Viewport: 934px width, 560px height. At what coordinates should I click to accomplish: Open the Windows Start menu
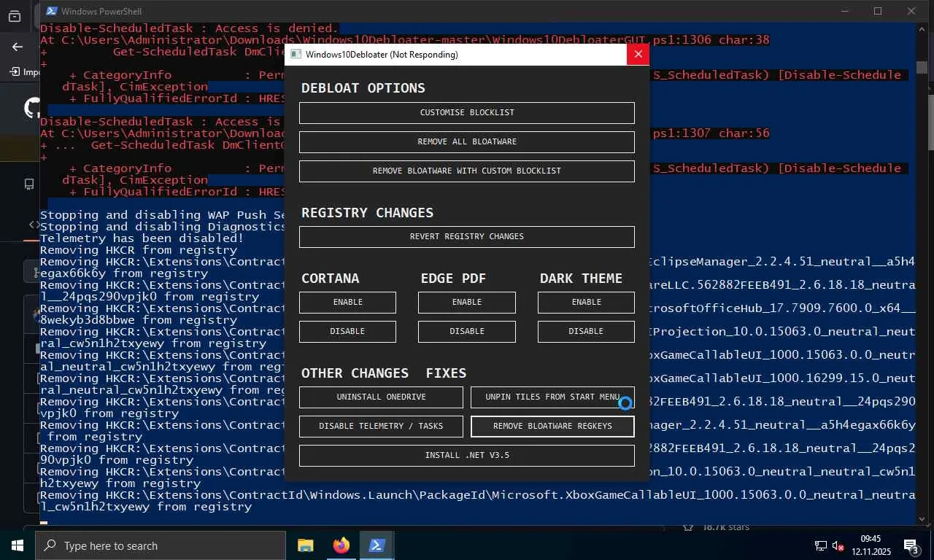pyautogui.click(x=18, y=545)
